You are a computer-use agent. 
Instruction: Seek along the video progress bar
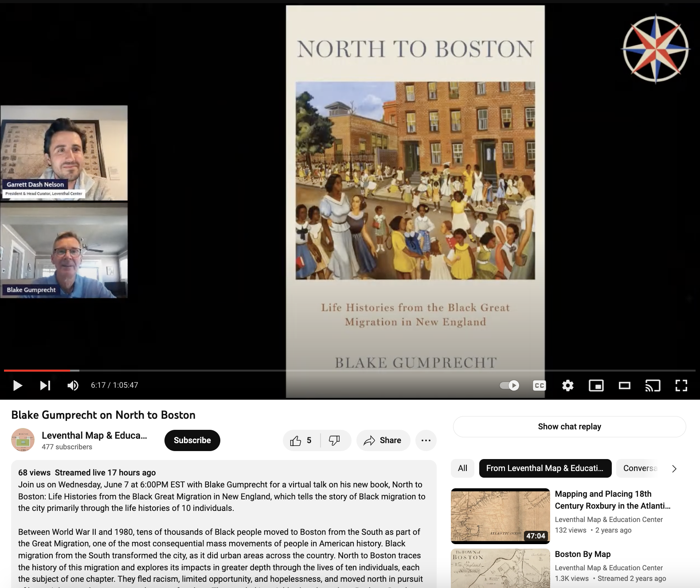350,370
